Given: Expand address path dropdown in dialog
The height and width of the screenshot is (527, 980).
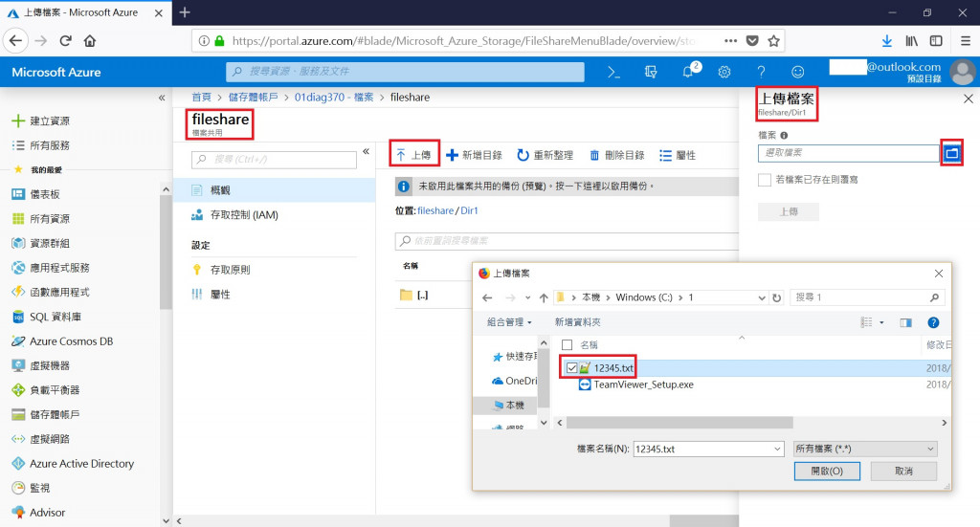Looking at the screenshot, I should tap(761, 297).
